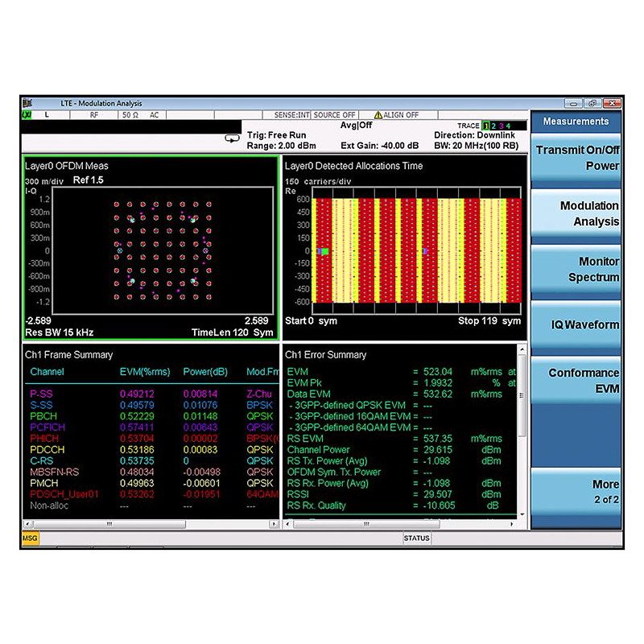This screenshot has width=644, height=644.
Task: Click Range: 2.00 dBm setting
Action: click(281, 146)
